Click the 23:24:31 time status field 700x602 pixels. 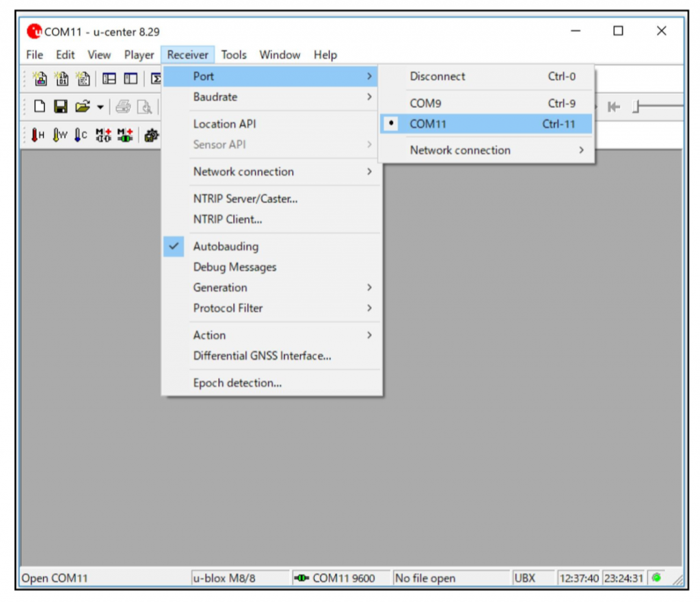click(x=623, y=578)
